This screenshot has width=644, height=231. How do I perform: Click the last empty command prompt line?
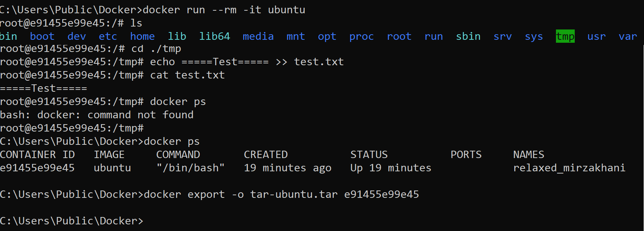coord(71,221)
